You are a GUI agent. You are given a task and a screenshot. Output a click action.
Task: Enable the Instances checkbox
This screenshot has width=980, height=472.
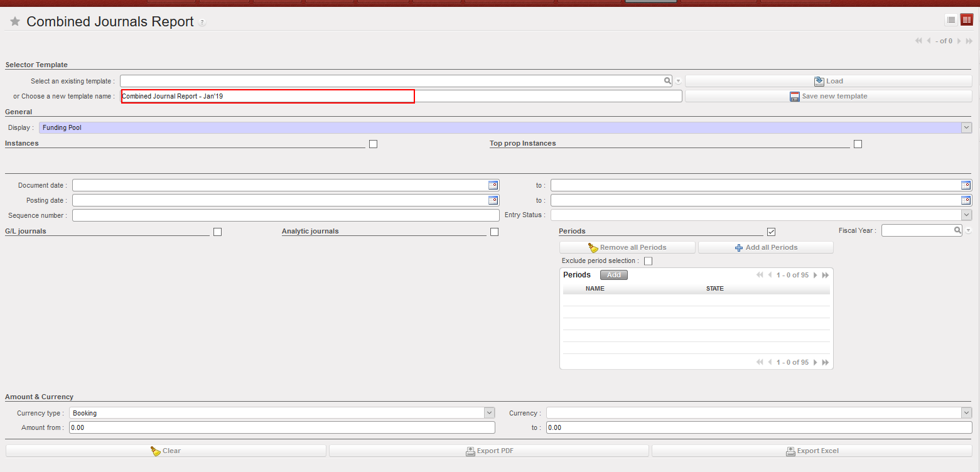pos(373,144)
